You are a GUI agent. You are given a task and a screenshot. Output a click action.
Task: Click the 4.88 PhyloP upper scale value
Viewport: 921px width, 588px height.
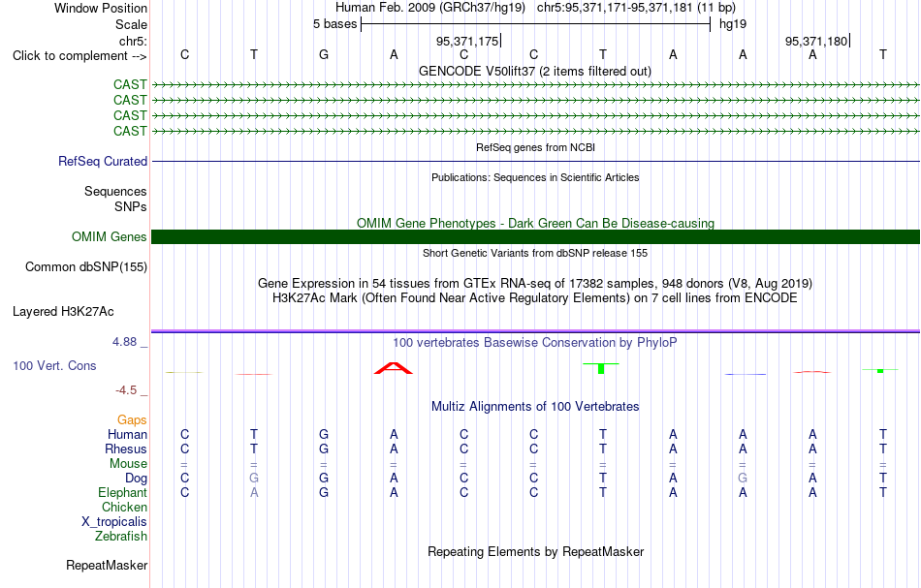coord(125,342)
